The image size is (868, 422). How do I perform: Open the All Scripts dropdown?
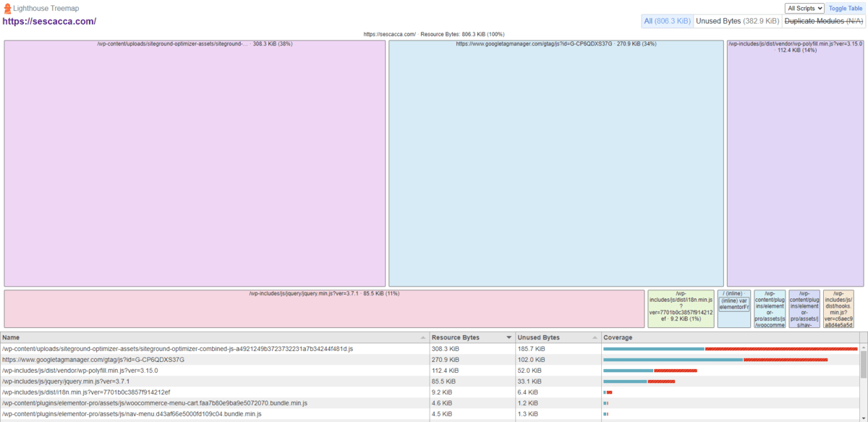click(x=804, y=9)
